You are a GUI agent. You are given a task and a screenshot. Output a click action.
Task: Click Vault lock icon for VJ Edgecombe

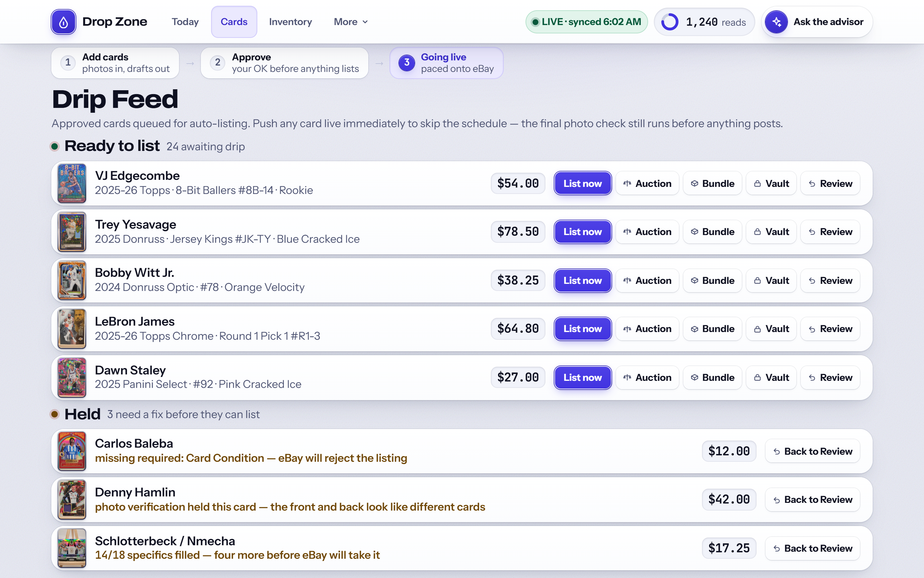pos(757,183)
